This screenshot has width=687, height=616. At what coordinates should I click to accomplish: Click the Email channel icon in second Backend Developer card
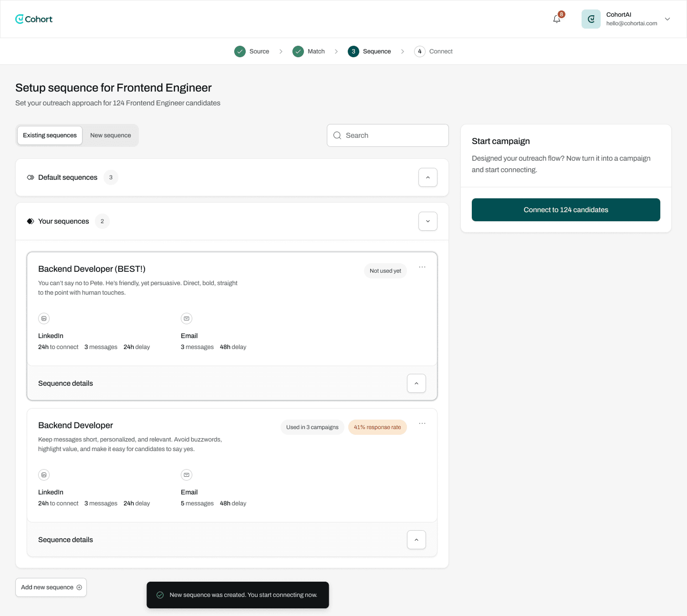(187, 474)
